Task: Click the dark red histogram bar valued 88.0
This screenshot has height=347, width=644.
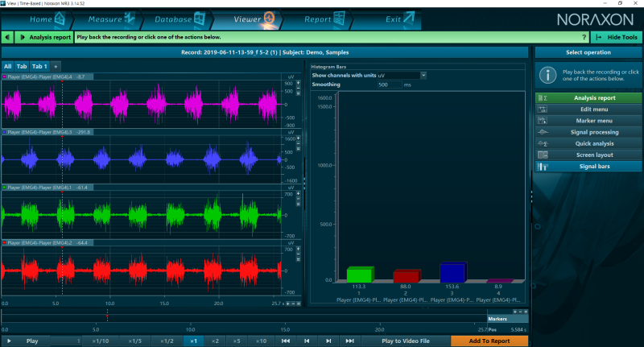Action: (x=407, y=276)
